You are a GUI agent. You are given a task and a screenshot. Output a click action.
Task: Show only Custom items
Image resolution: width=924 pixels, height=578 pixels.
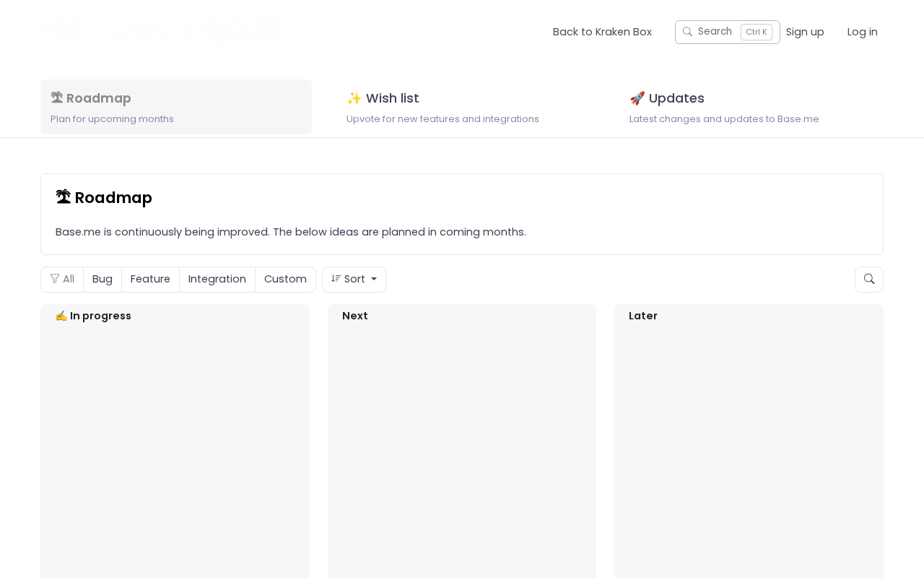click(285, 280)
